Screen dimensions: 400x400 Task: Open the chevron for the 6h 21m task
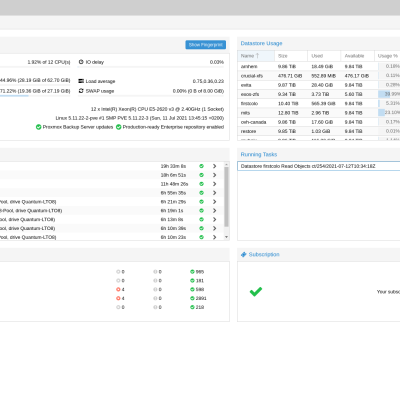point(214,202)
